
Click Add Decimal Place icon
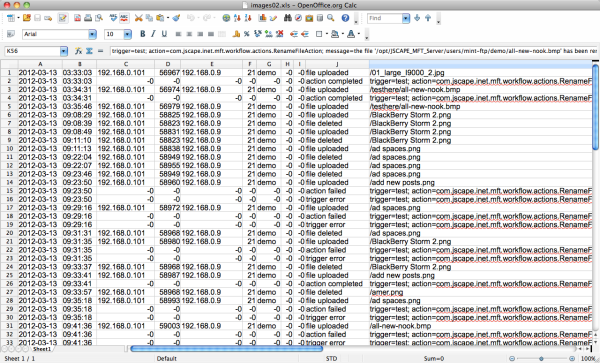coord(269,34)
